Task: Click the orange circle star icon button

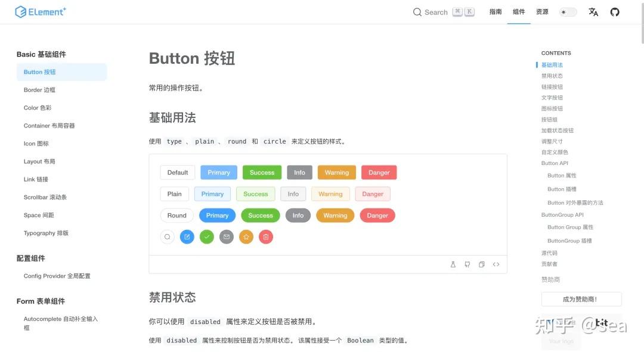Action: tap(246, 236)
